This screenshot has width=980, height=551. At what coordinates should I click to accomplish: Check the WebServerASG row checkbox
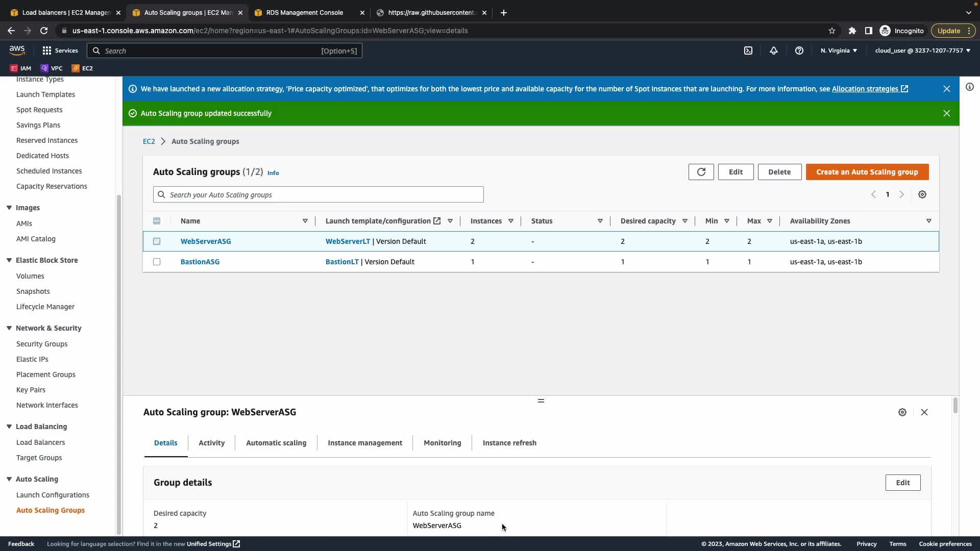[x=157, y=241]
